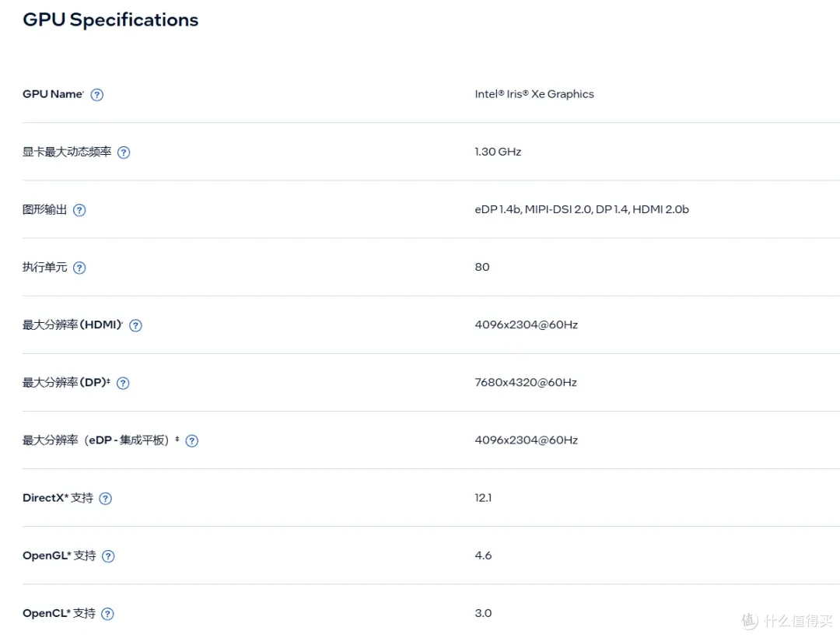Select the 1.30 GHz value
The width and height of the screenshot is (840, 638).
click(x=498, y=152)
